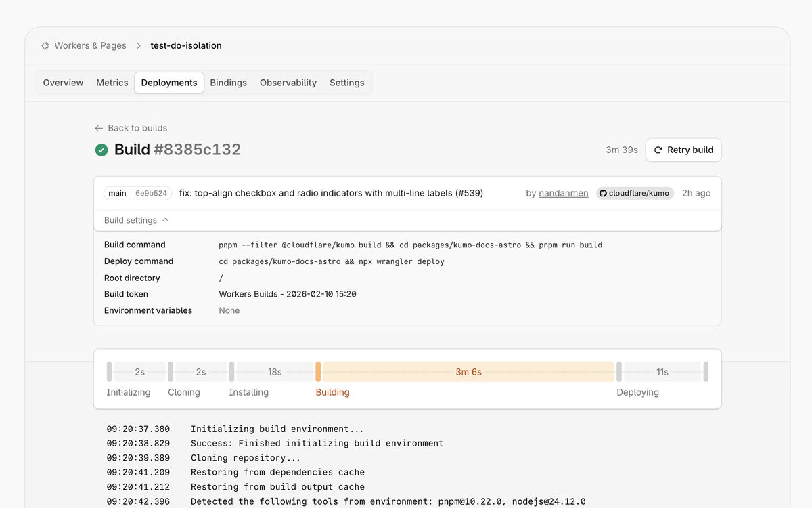Screen dimensions: 812x508
Task: Click the Root directory slash value
Action: click(x=221, y=278)
